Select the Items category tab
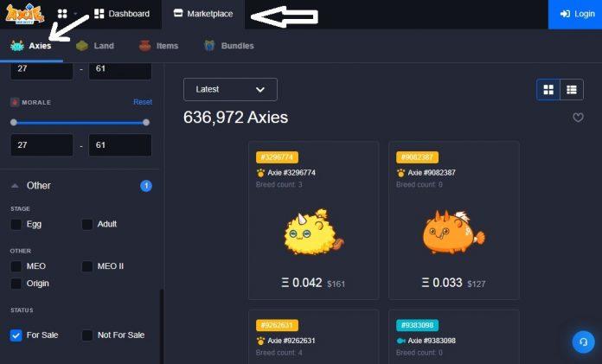 (158, 46)
